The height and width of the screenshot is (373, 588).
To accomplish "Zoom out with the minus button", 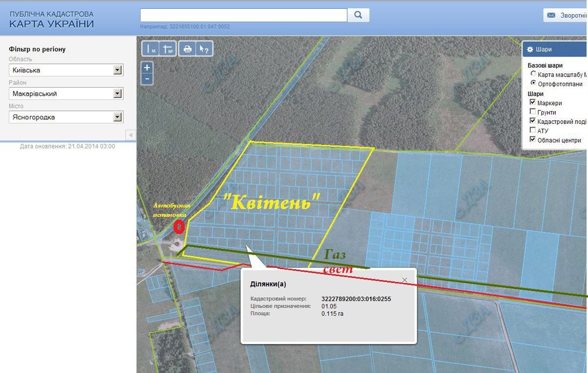I will coord(147,79).
